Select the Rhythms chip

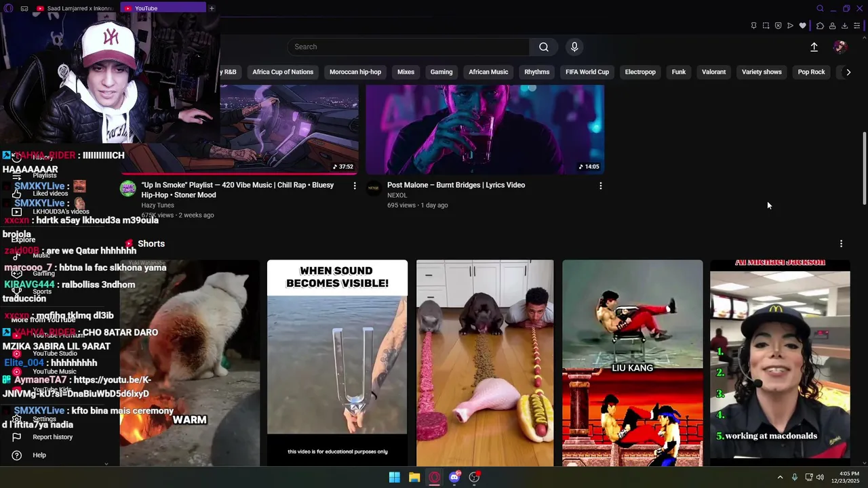click(536, 72)
